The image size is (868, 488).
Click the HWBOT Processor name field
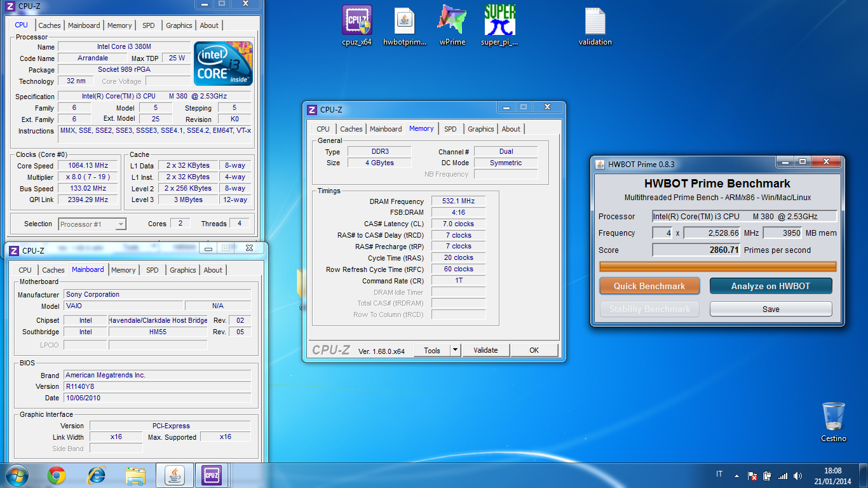[745, 217]
